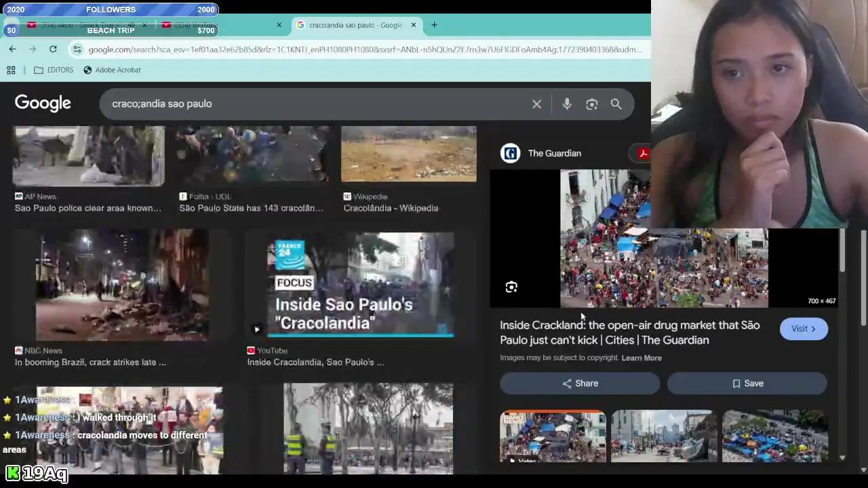The width and height of the screenshot is (868, 488).
Task: Click the red icon beside The Guardian header
Action: point(643,153)
